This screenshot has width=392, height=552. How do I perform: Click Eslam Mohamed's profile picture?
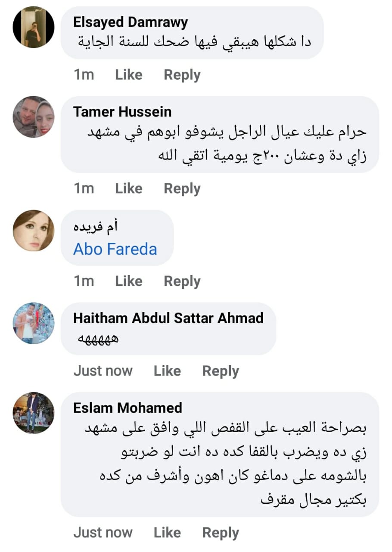pyautogui.click(x=34, y=413)
